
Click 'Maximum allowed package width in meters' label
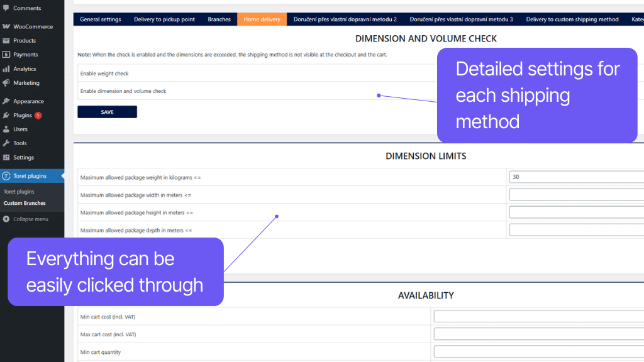coord(136,195)
